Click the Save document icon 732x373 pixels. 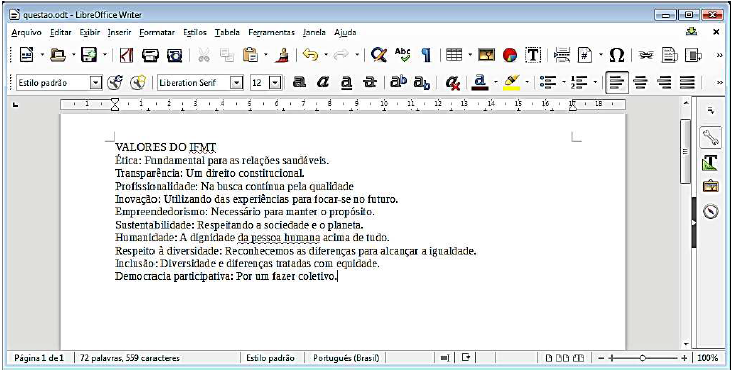coord(89,55)
